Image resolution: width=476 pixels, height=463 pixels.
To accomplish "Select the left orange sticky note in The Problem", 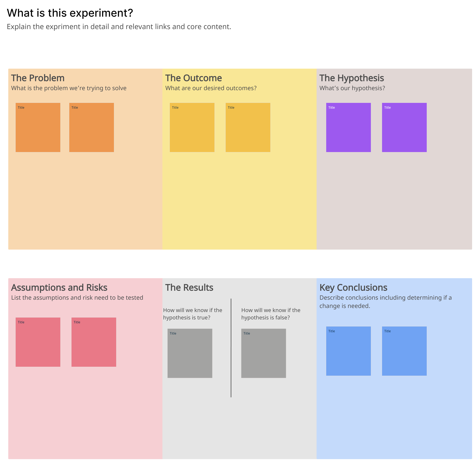I will [38, 127].
